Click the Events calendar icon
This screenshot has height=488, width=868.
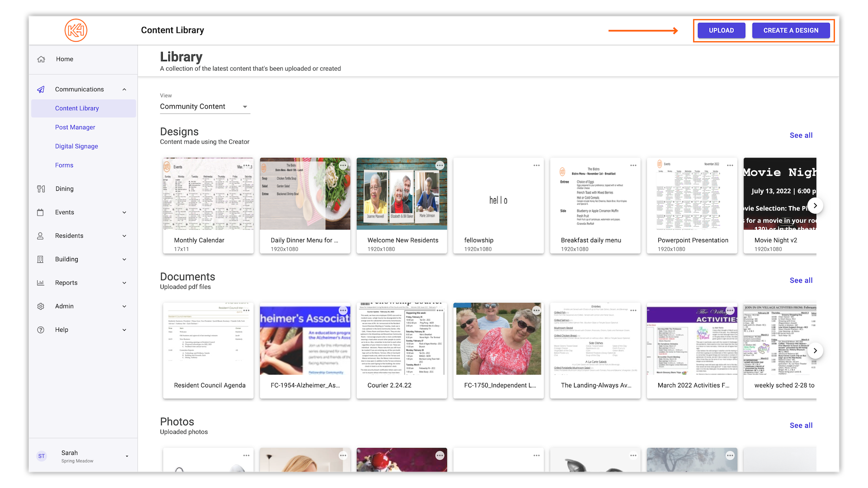point(40,212)
